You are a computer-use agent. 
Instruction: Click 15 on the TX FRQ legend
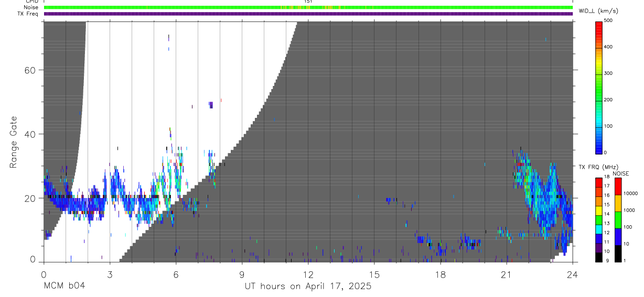pyautogui.click(x=607, y=205)
